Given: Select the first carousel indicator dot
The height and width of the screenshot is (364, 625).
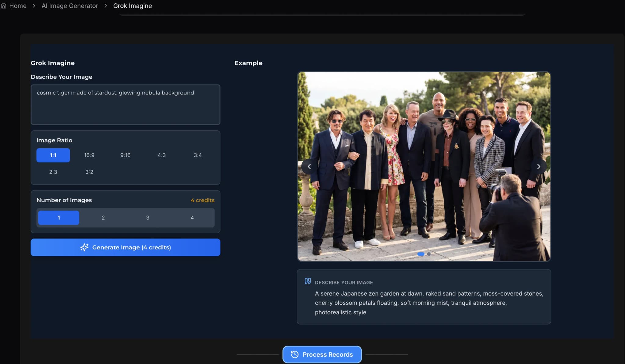Looking at the screenshot, I should (x=421, y=254).
